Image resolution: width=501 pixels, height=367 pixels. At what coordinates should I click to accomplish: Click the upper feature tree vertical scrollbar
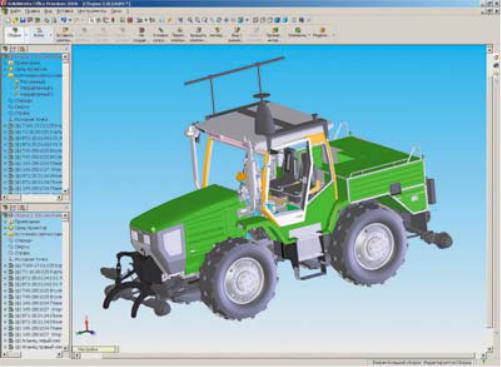point(66,123)
